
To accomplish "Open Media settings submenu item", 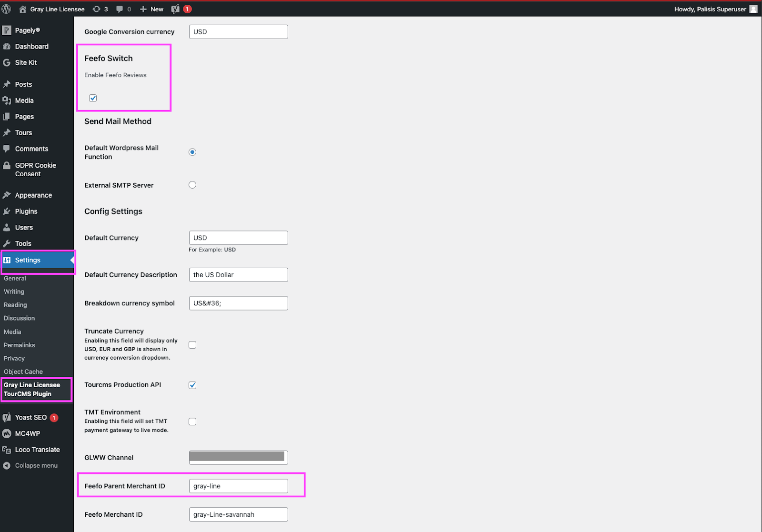I will (12, 332).
